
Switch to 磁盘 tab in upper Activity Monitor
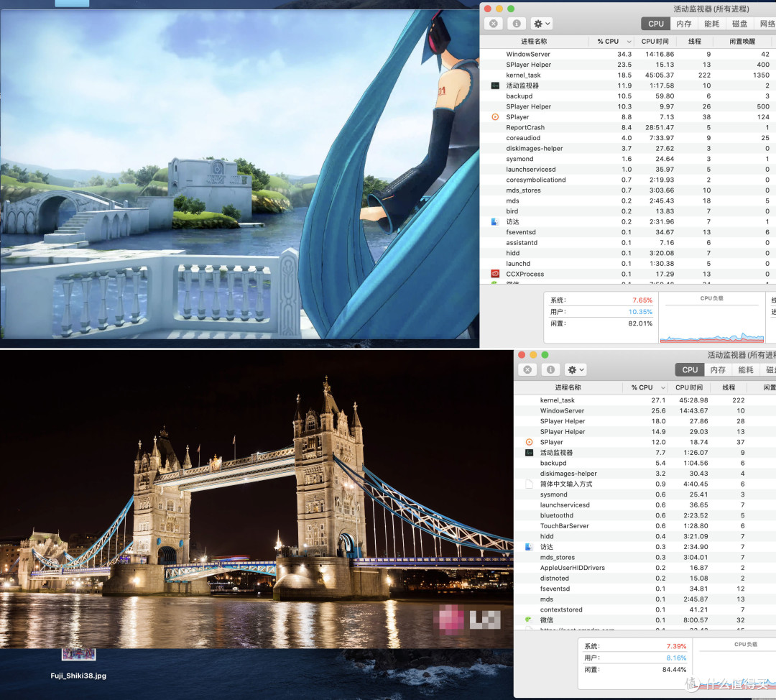click(739, 23)
